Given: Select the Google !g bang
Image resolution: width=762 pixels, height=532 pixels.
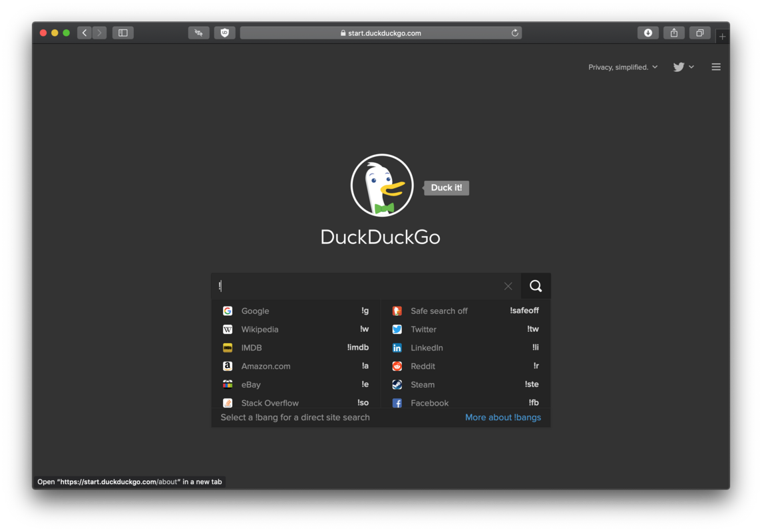Looking at the screenshot, I should pos(296,311).
